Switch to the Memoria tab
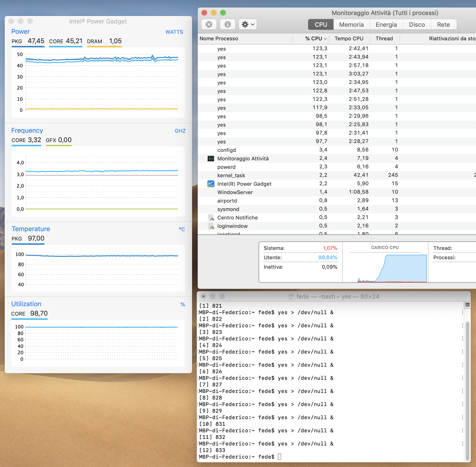Viewport: 476px width, 467px height. click(351, 25)
